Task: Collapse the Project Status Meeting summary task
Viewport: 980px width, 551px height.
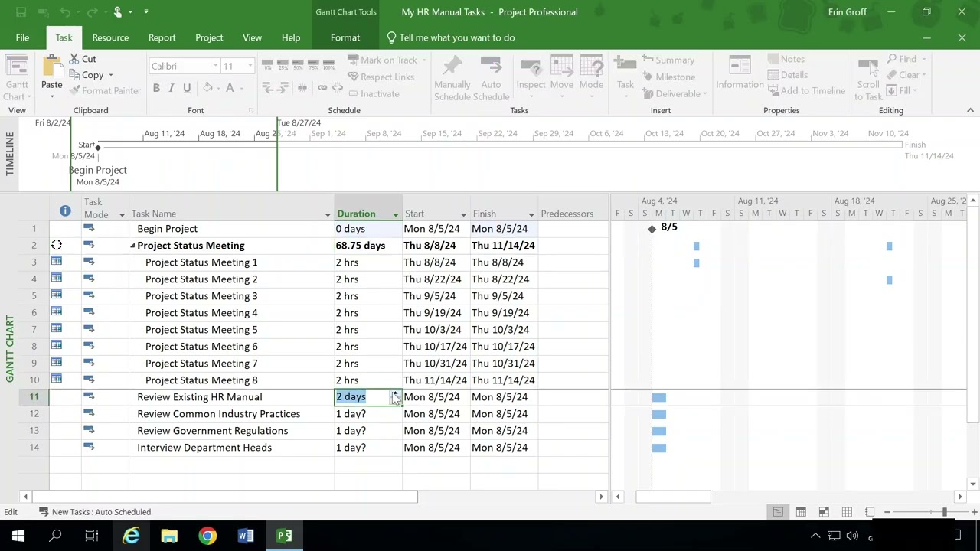Action: click(x=132, y=246)
